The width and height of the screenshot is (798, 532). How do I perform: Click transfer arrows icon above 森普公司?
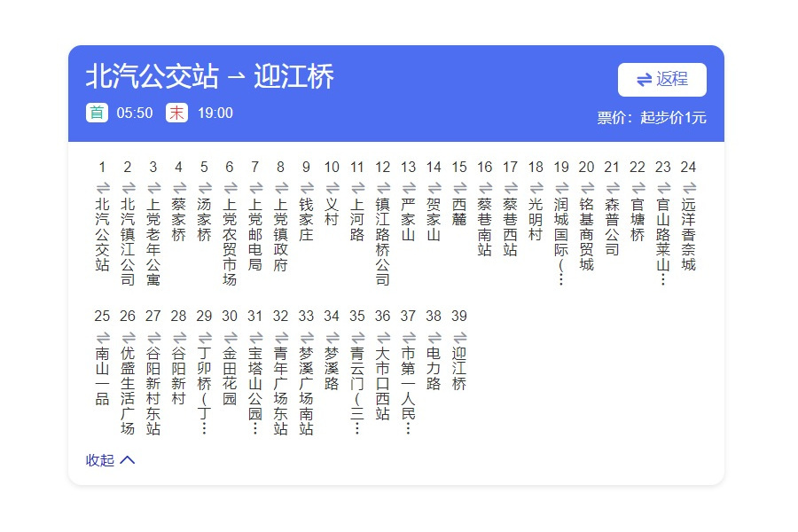613,188
